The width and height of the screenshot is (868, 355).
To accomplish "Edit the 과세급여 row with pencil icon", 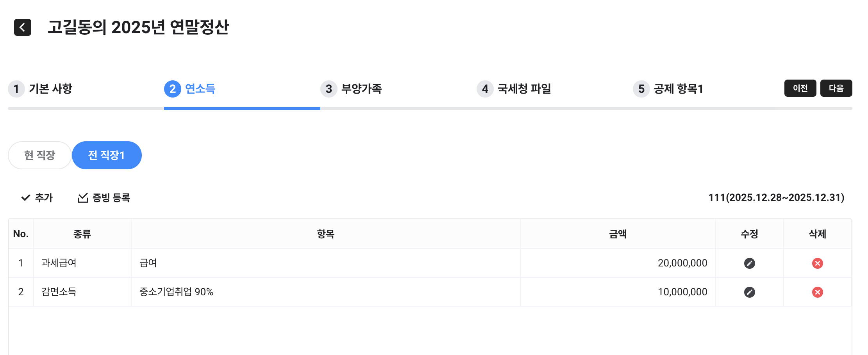I will (x=749, y=263).
